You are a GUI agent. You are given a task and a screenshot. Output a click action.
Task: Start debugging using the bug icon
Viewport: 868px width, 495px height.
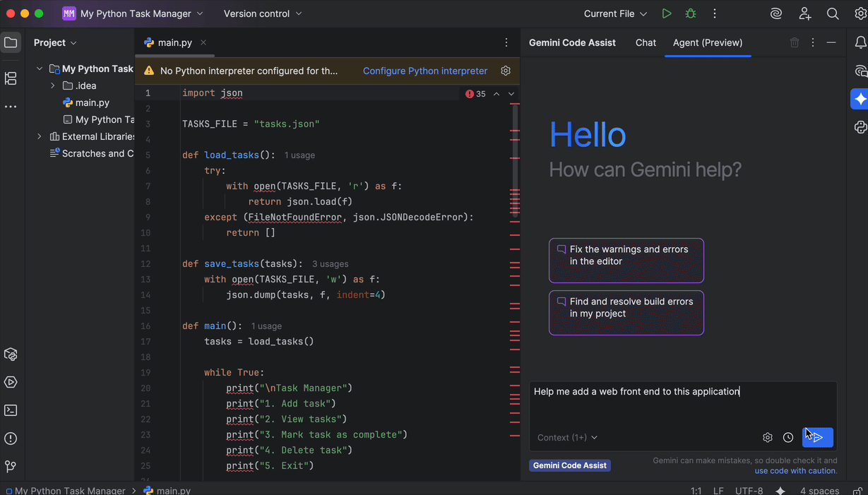(x=690, y=13)
